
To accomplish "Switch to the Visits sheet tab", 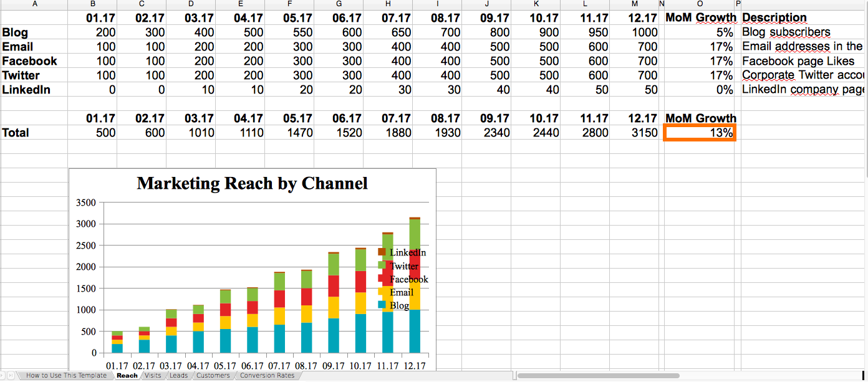I will [152, 376].
